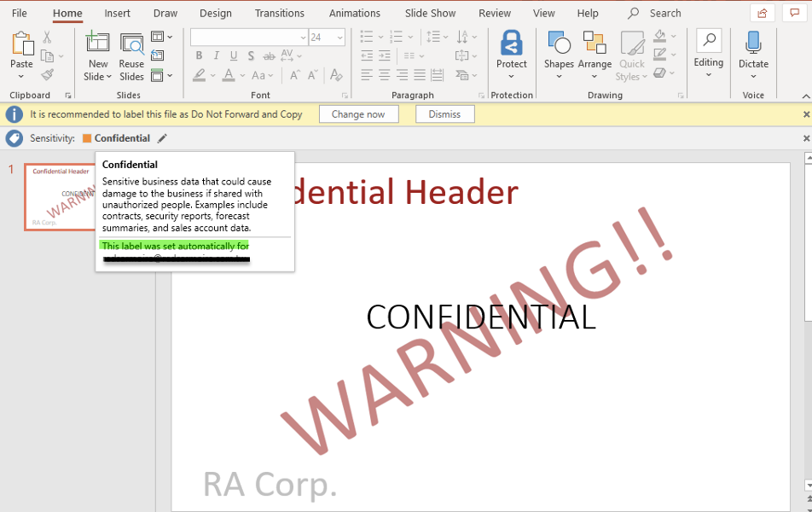
Task: Click the Cut scissors icon
Action: [x=47, y=37]
